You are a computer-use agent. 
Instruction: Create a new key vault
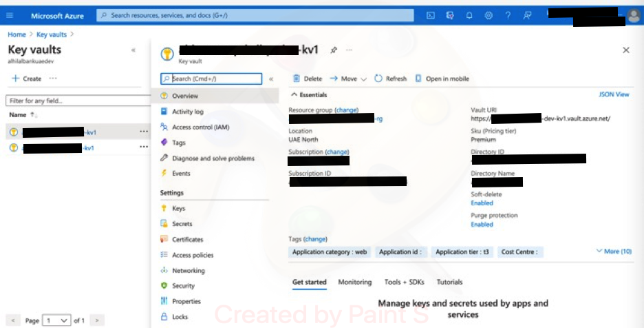click(x=27, y=79)
